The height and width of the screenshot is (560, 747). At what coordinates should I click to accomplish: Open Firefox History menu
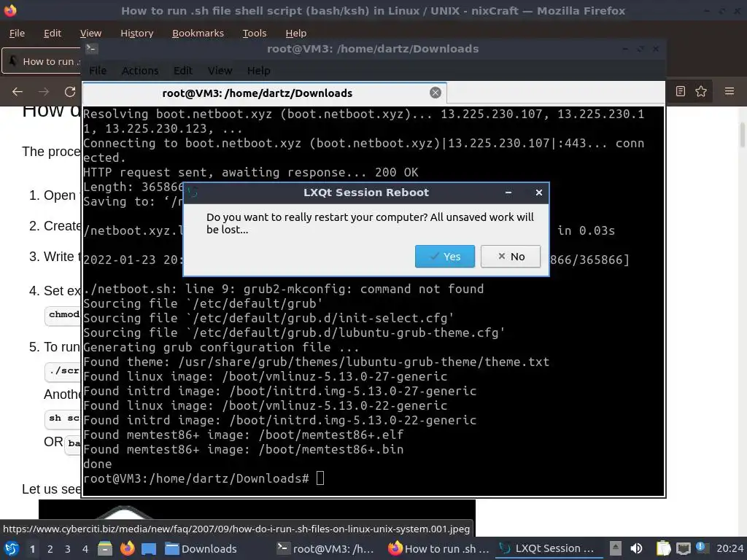(136, 33)
